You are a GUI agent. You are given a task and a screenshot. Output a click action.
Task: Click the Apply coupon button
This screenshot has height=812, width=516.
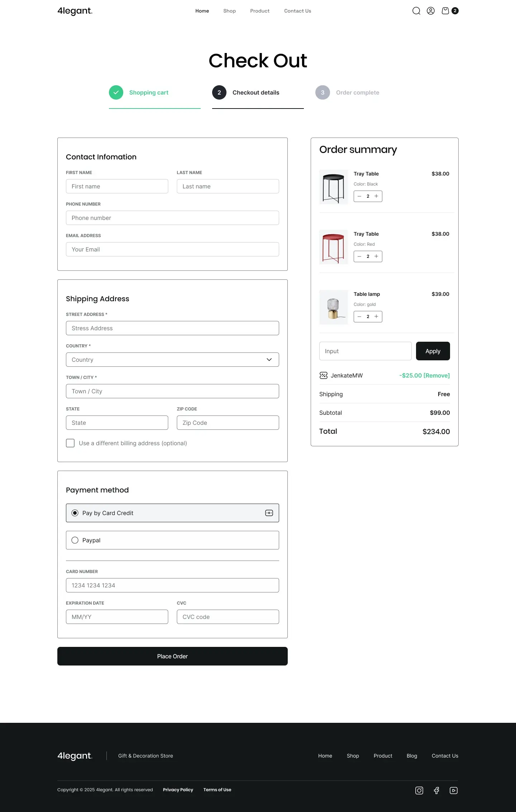[x=433, y=351]
